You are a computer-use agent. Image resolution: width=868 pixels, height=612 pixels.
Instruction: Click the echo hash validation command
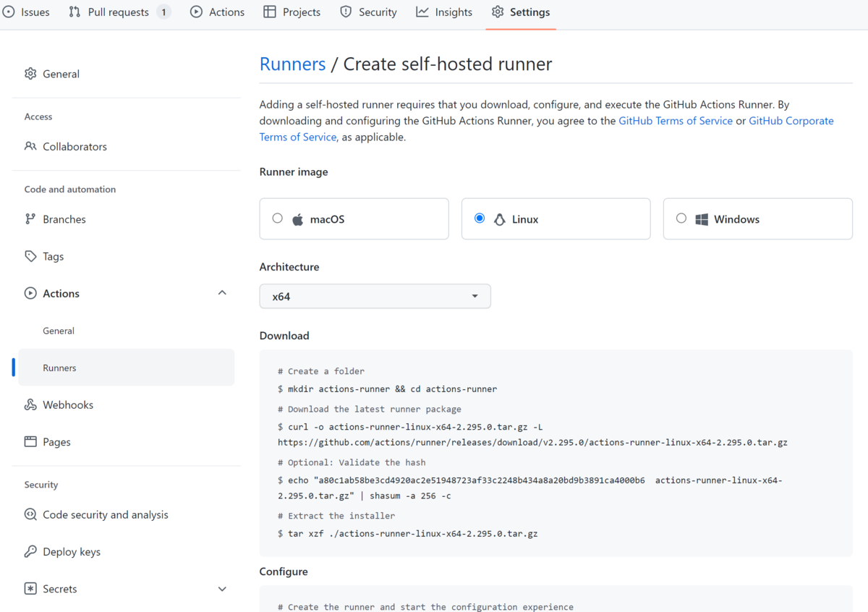click(x=530, y=488)
